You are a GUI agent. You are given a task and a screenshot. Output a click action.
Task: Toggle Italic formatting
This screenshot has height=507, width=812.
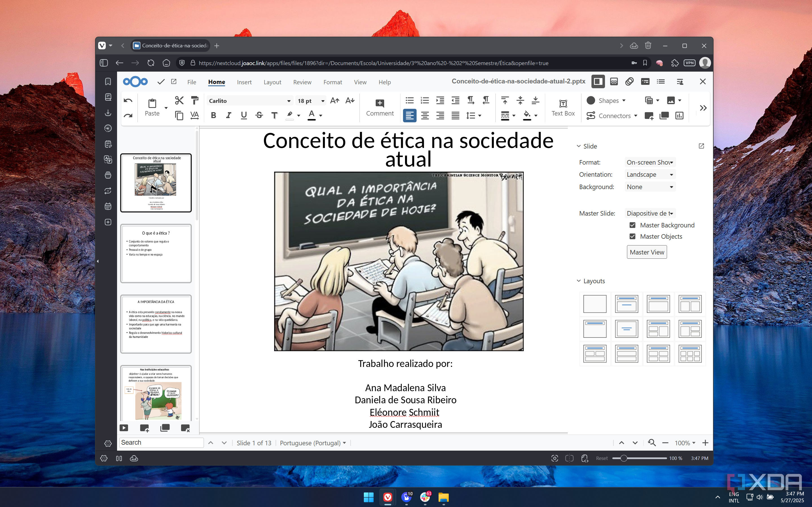(x=228, y=116)
